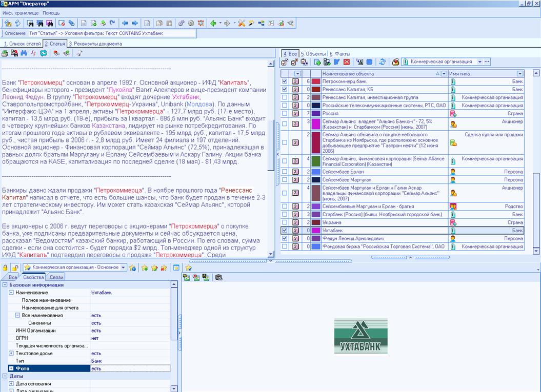
Task: Check the Украина row checkbox
Action: tap(285, 222)
